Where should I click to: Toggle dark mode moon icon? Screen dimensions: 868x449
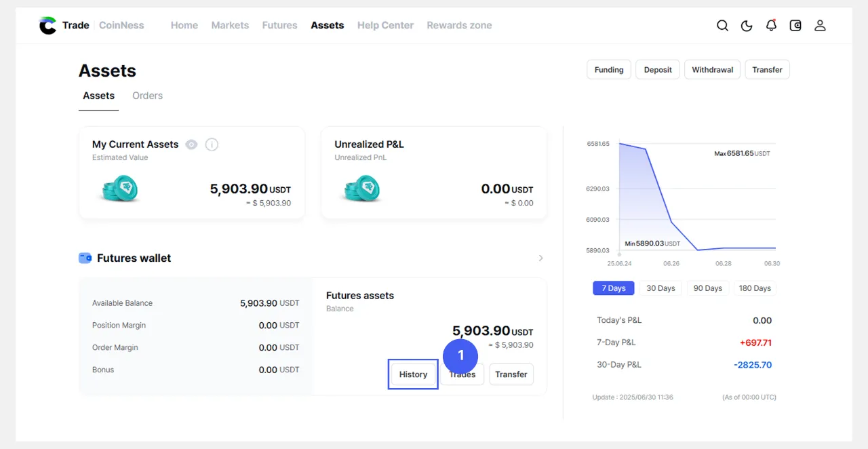(747, 26)
